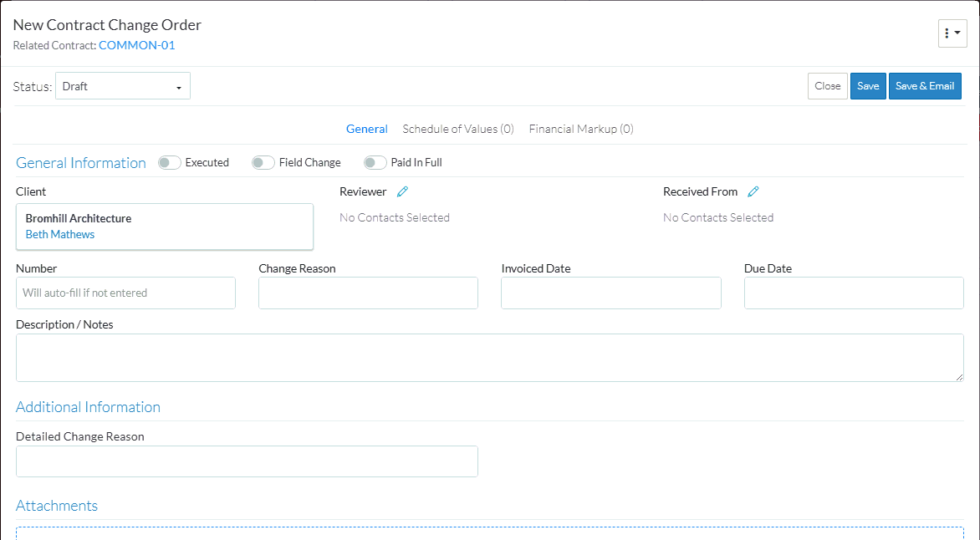980x540 pixels.
Task: Open Beth Mathews contact link
Action: [x=60, y=235]
